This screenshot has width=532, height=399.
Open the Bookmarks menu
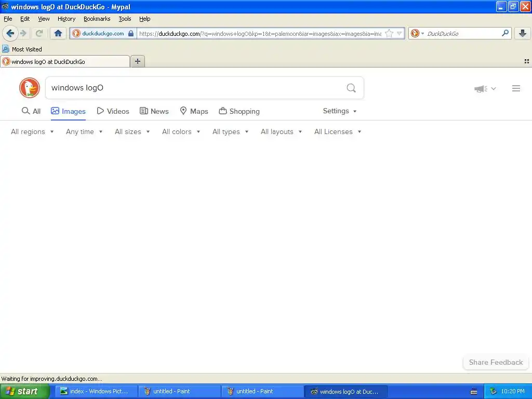[97, 19]
